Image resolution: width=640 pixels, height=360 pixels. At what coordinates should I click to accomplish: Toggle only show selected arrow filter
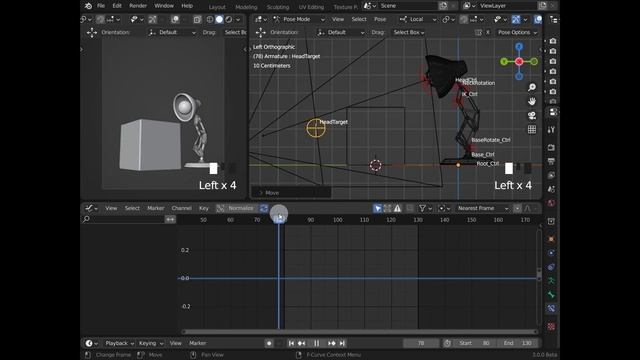click(378, 209)
